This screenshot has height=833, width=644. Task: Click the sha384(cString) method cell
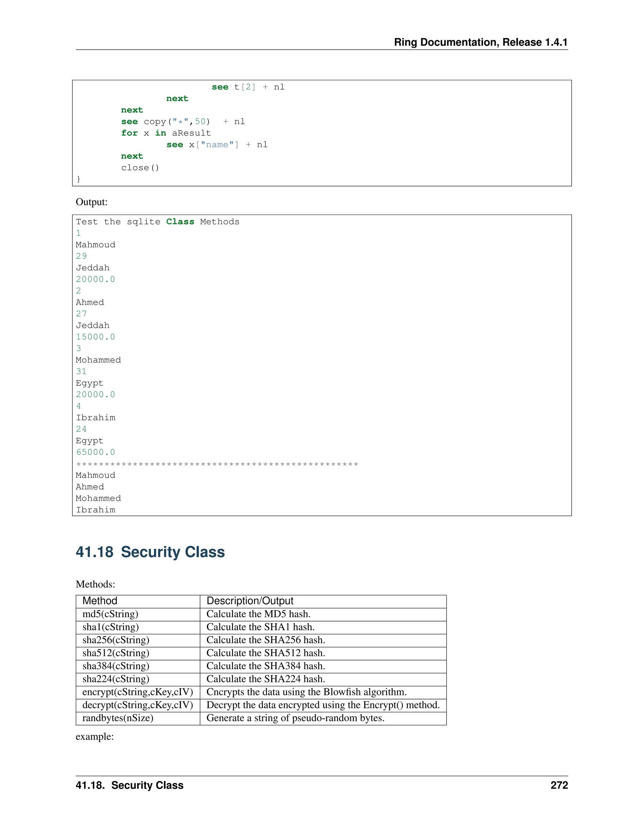[x=116, y=665]
